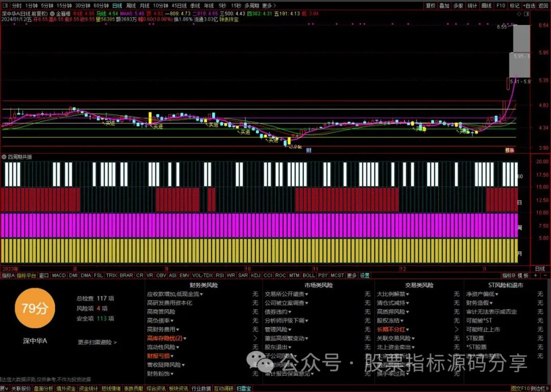Open the 多周期 multi-period view
The image size is (551, 392).
pyautogui.click(x=252, y=6)
